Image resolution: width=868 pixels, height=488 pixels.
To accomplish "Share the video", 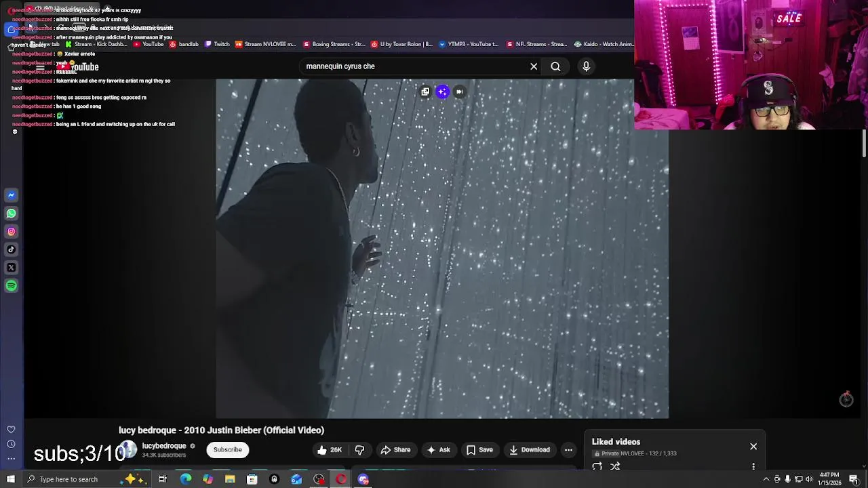I will tap(395, 450).
